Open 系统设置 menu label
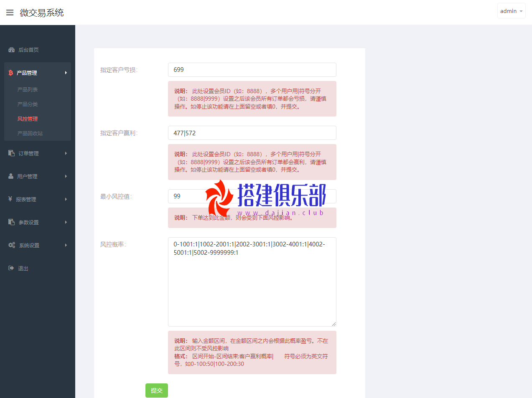 (x=29, y=245)
